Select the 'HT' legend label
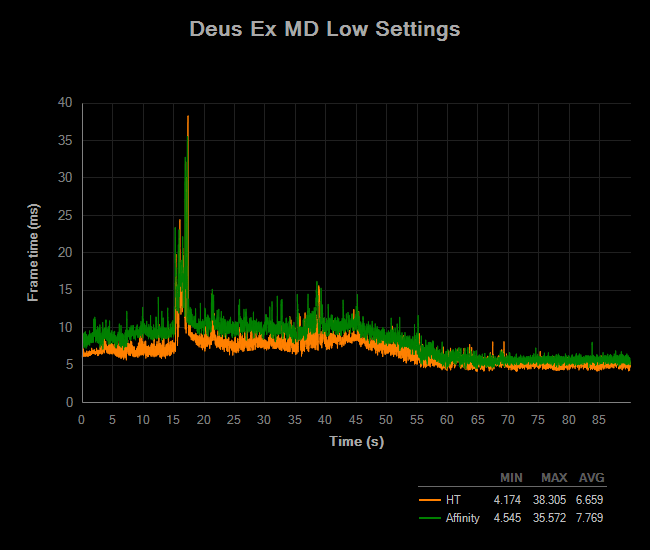Viewport: 650px width, 550px height. (x=453, y=500)
